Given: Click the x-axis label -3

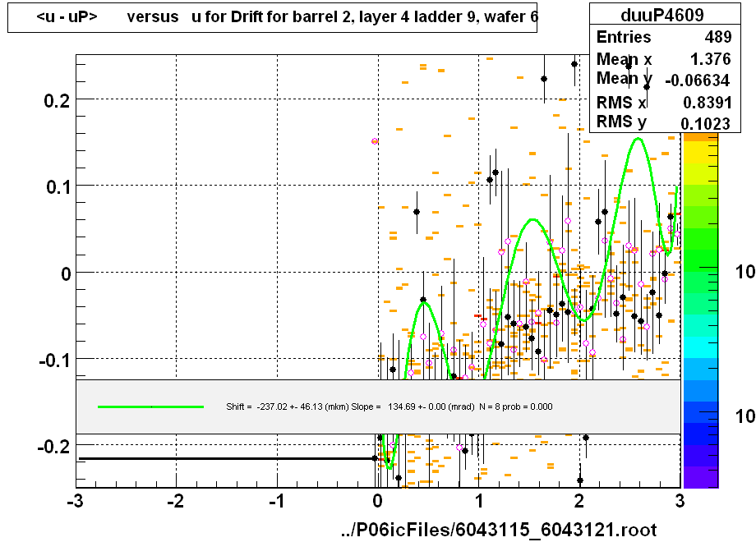Looking at the screenshot, I should (75, 501).
